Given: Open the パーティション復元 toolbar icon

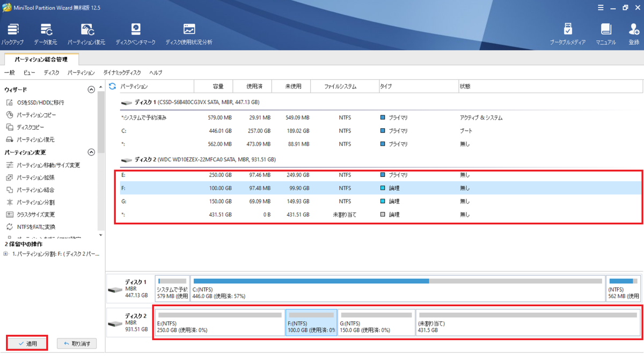Looking at the screenshot, I should click(x=86, y=34).
